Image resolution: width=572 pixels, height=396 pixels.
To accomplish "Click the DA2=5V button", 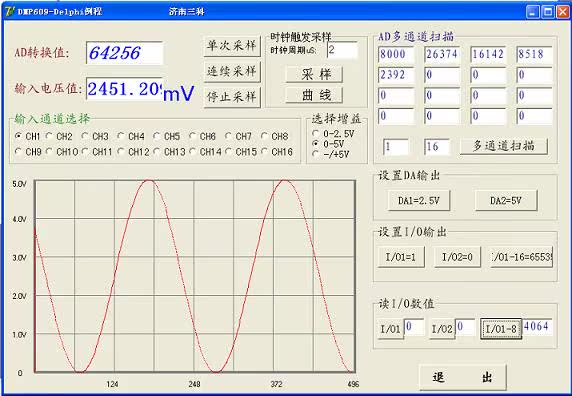I will 506,201.
